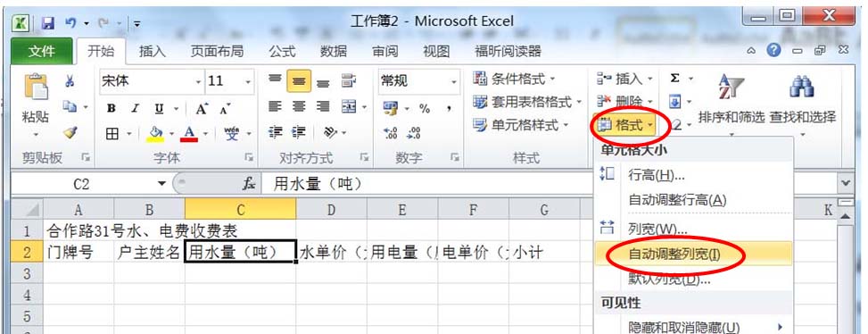Viewport: 868px width, 334px height.
Task: Toggle the highlighted Middle Align button
Action: point(299,81)
